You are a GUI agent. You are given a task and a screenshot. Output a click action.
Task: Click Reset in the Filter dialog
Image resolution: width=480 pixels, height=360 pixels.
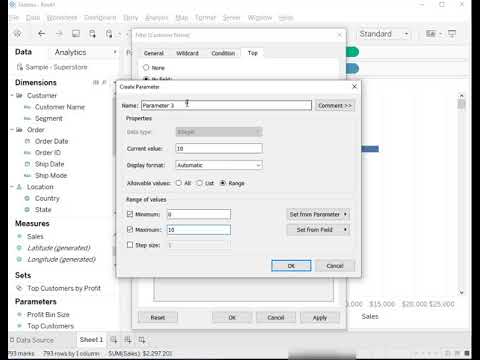point(158,318)
